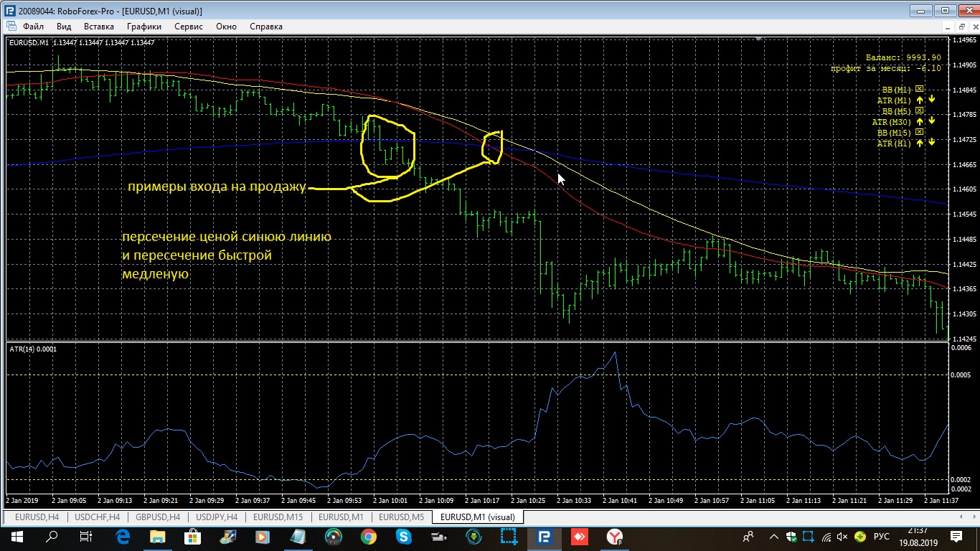Toggle the BB(M5) checkbox on the chart
Image resolution: width=980 pixels, height=551 pixels.
[920, 111]
